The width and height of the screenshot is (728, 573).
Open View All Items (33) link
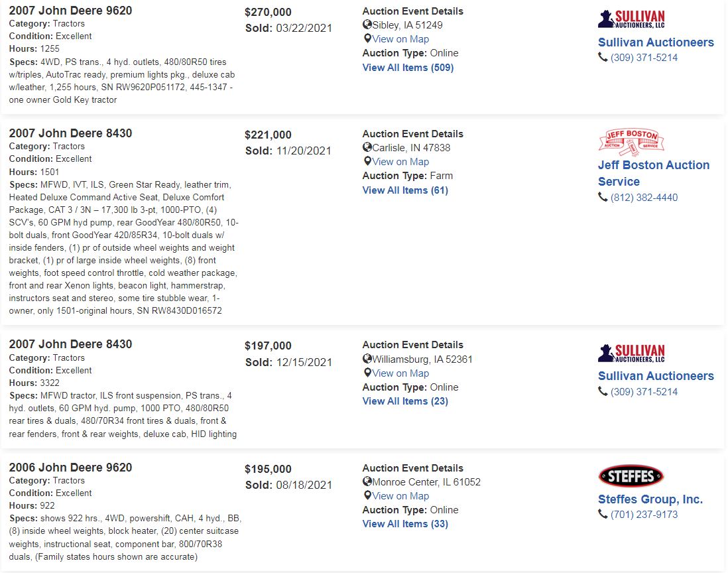[405, 523]
